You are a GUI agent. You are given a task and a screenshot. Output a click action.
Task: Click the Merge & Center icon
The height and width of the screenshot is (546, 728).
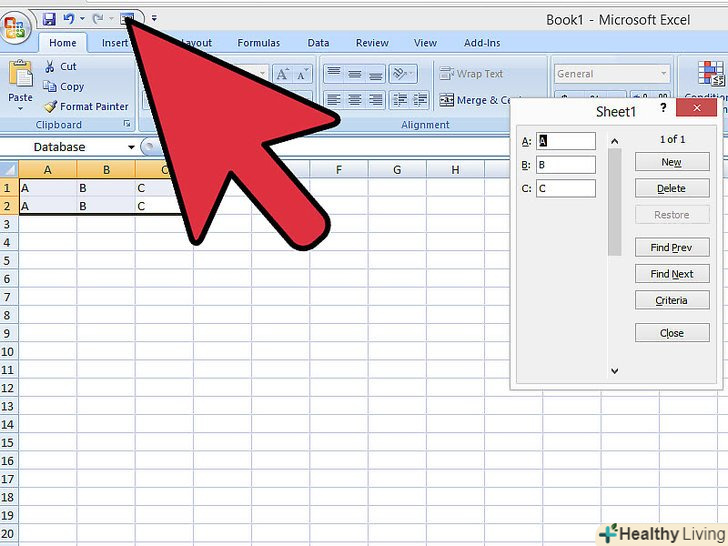point(447,100)
